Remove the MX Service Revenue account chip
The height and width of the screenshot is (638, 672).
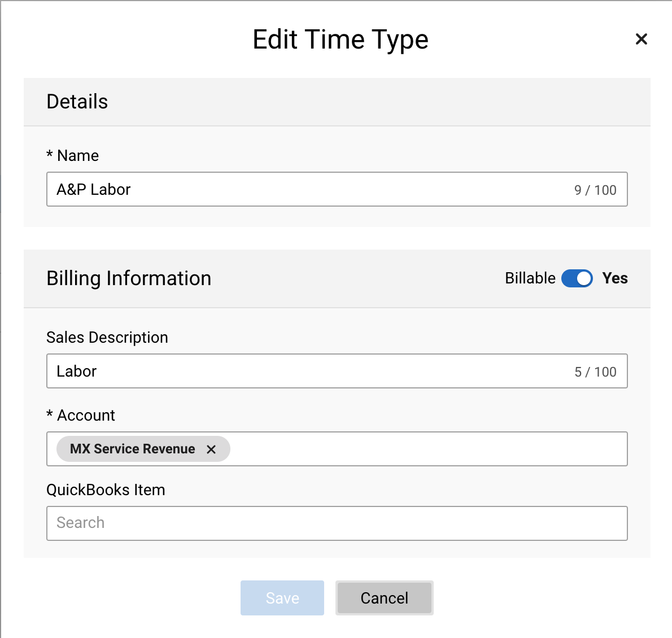(211, 449)
